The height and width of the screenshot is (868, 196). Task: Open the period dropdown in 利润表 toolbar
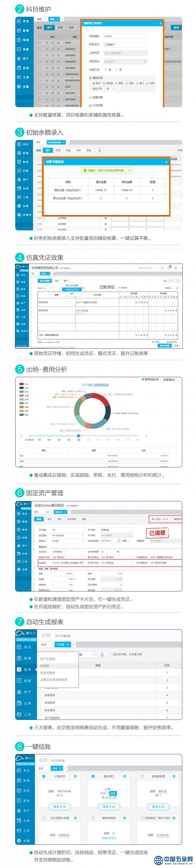coord(87,654)
